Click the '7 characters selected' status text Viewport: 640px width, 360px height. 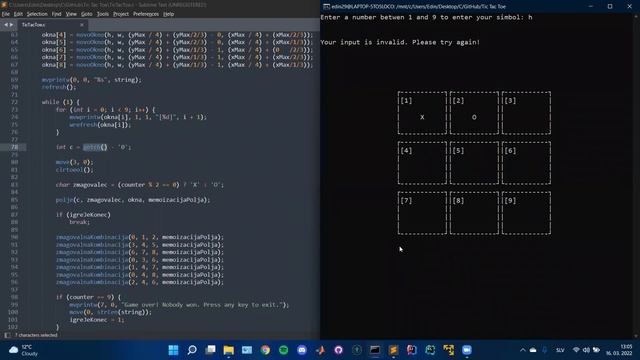tap(36, 335)
